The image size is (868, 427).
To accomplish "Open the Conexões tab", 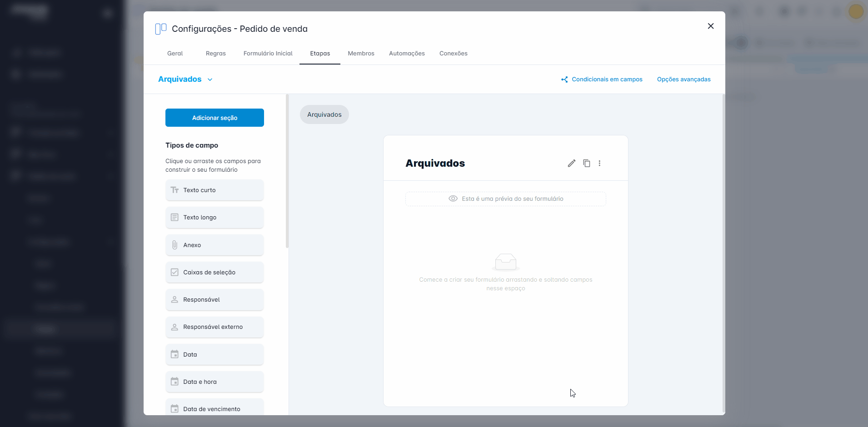I will tap(454, 53).
